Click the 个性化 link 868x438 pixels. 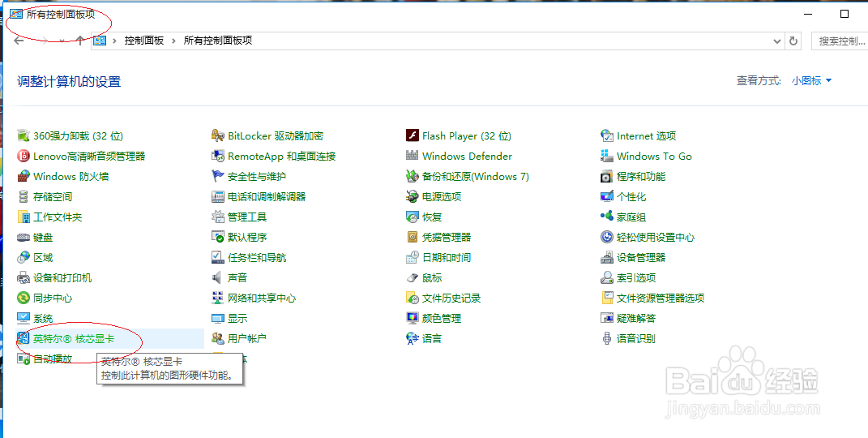(631, 196)
